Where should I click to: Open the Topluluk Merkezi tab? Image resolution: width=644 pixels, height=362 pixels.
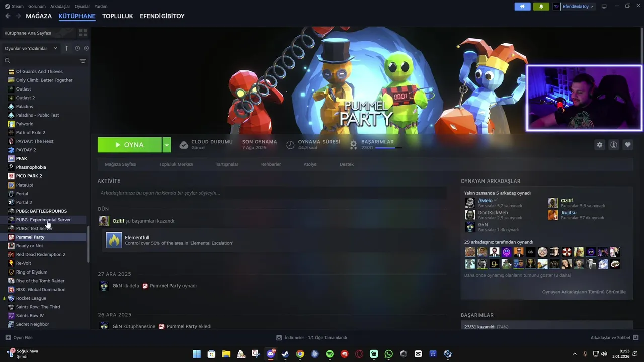176,164
